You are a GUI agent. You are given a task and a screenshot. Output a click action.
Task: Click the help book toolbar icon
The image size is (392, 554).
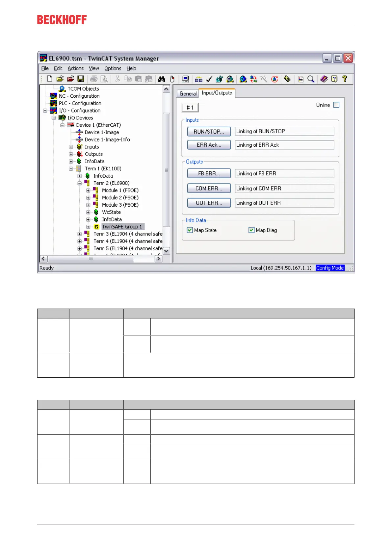tap(324, 79)
